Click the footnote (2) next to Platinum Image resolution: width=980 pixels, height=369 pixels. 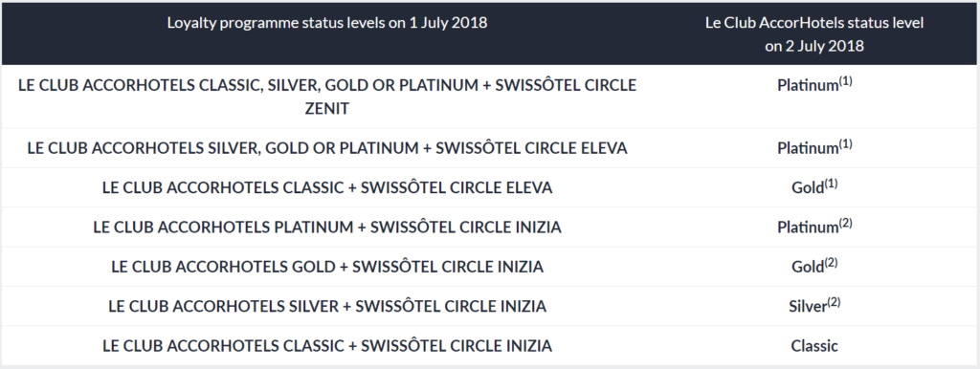845,223
